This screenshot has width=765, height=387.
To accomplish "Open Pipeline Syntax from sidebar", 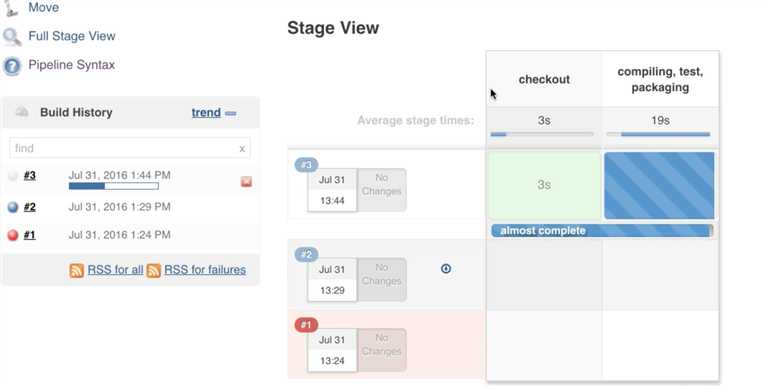I will click(71, 65).
